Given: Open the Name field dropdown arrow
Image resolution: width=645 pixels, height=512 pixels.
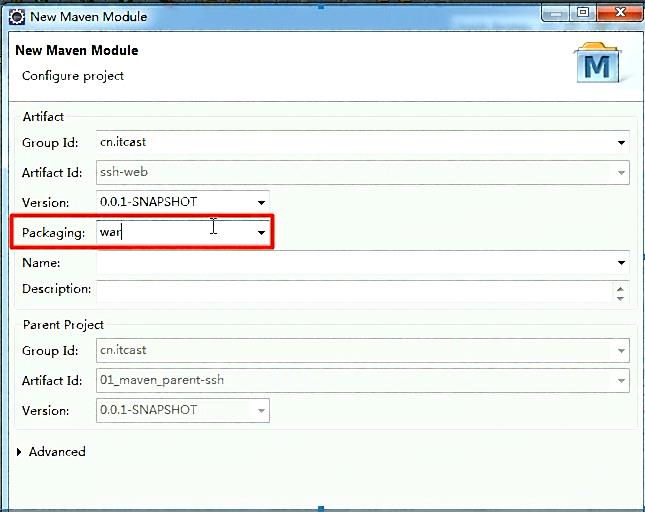Looking at the screenshot, I should point(621,263).
